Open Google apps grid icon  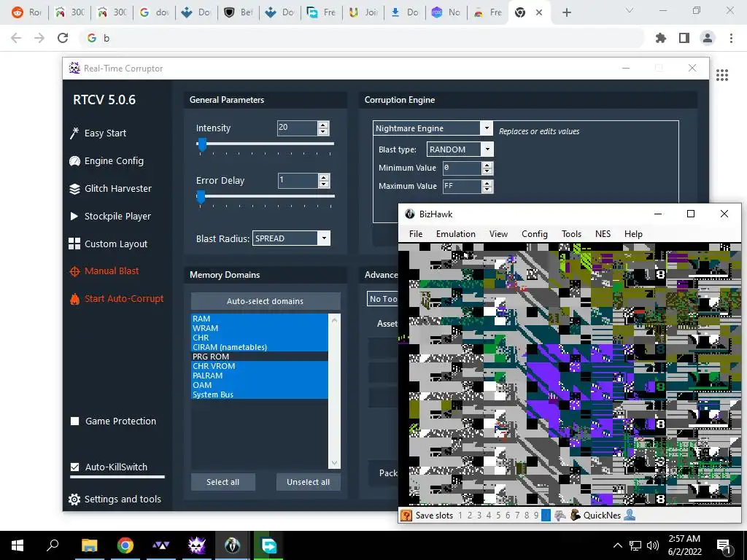point(722,75)
